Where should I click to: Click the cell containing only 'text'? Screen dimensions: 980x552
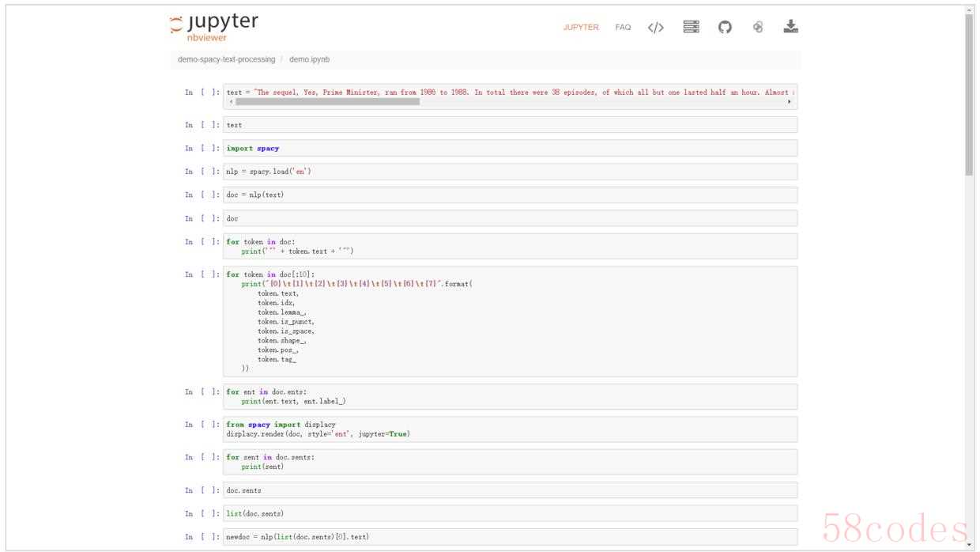pyautogui.click(x=511, y=125)
